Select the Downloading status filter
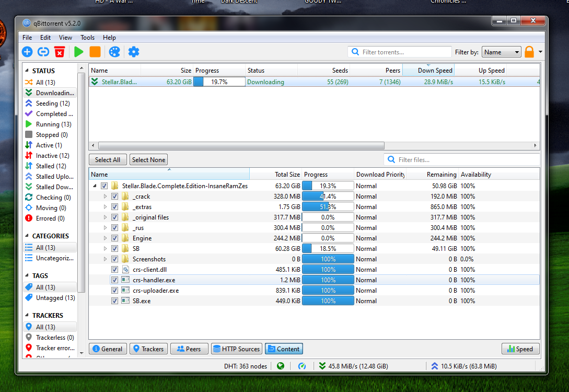Image resolution: width=569 pixels, height=392 pixels. point(50,93)
